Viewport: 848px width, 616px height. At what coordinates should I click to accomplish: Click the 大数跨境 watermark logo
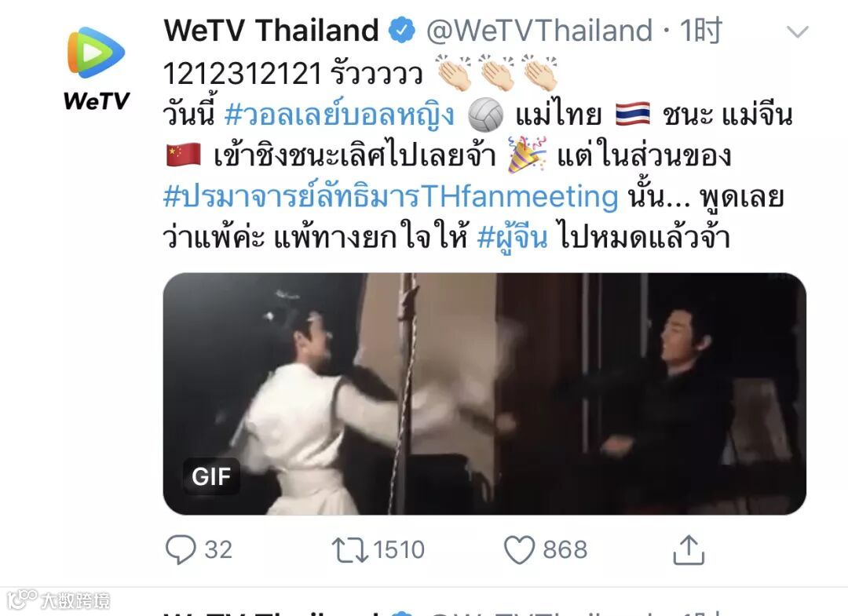(58, 600)
